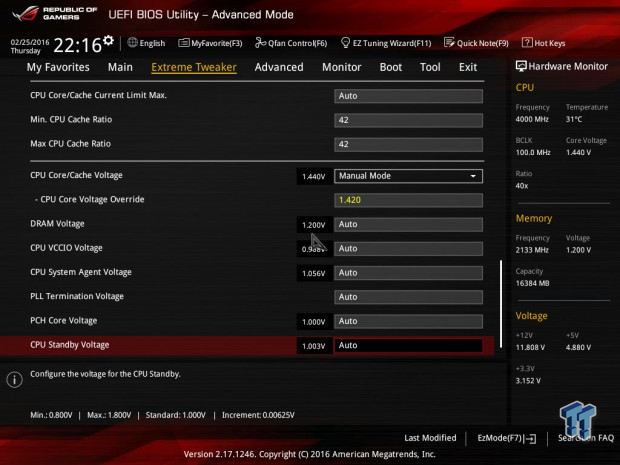Open CPU Core/Cache Voltage Manual Mode dropdown

408,176
